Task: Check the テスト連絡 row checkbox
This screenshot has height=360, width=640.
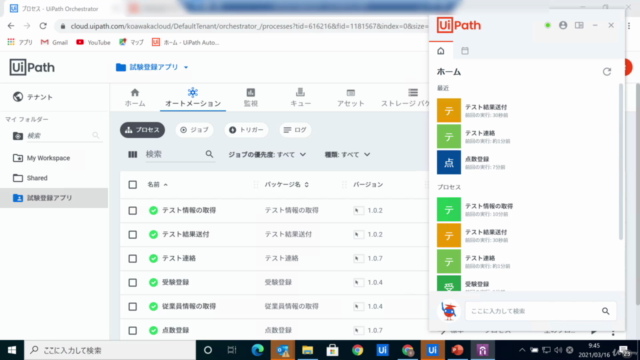Action: [x=133, y=258]
